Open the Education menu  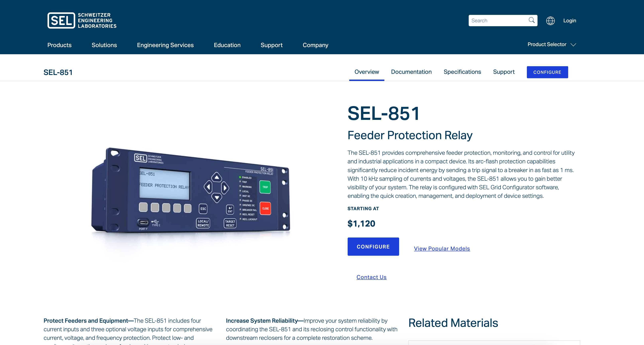pyautogui.click(x=227, y=45)
